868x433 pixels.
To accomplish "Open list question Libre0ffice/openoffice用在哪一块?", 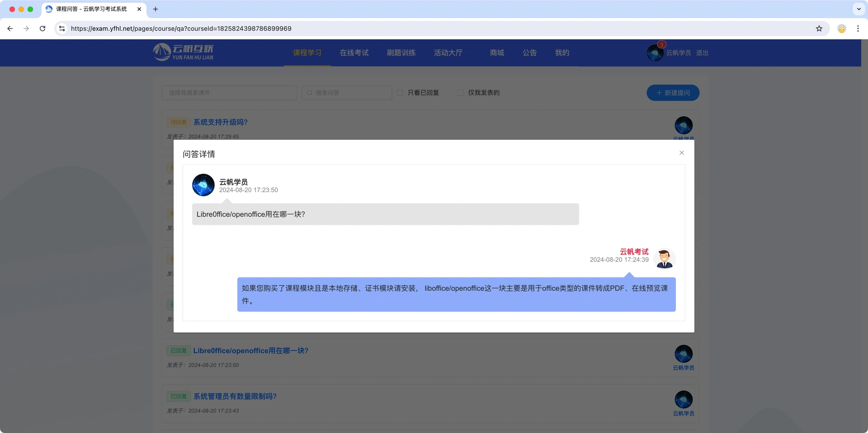I will 251,351.
